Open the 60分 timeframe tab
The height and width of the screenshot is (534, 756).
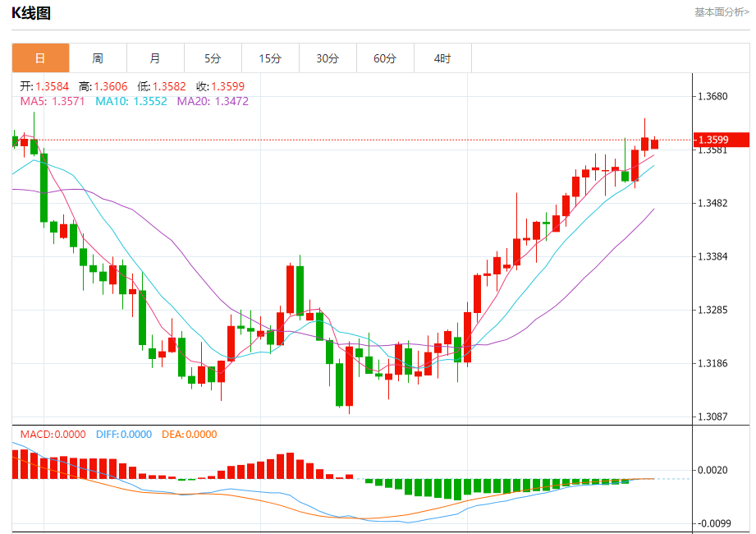click(x=385, y=58)
